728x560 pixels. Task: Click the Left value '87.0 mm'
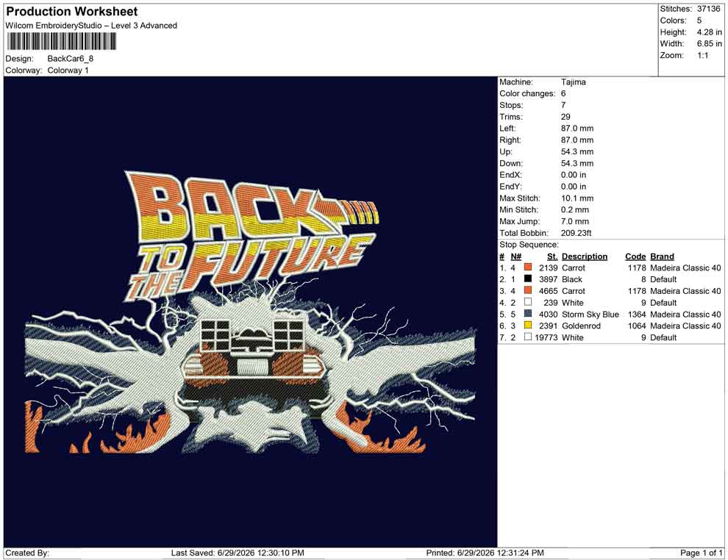(577, 129)
